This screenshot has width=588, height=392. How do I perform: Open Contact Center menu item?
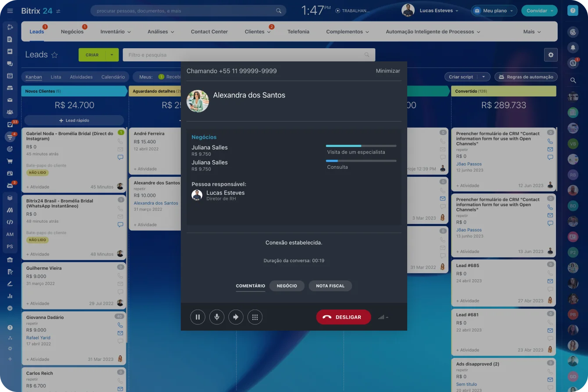click(x=209, y=32)
